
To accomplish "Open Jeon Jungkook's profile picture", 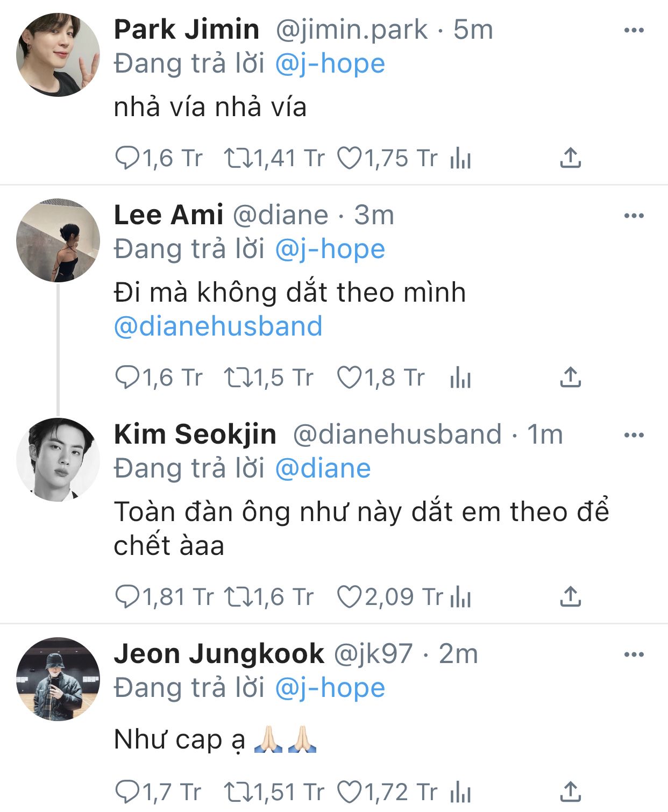I will [x=58, y=679].
